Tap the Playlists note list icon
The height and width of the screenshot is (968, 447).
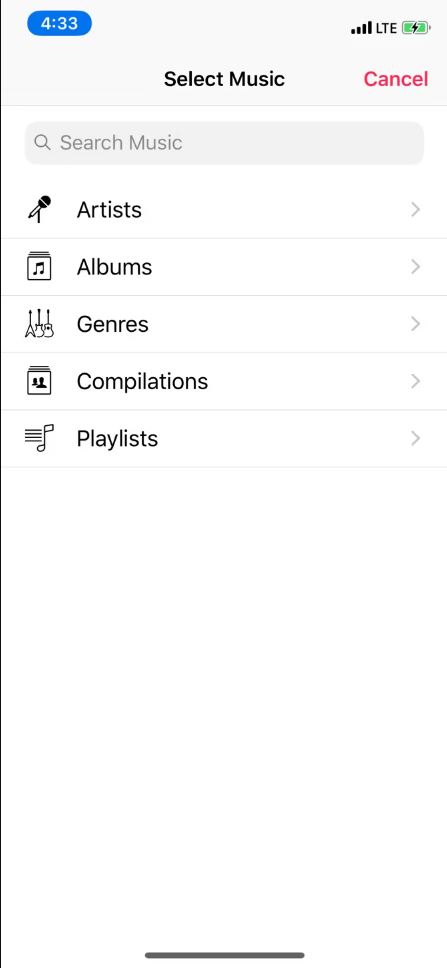pos(39,438)
